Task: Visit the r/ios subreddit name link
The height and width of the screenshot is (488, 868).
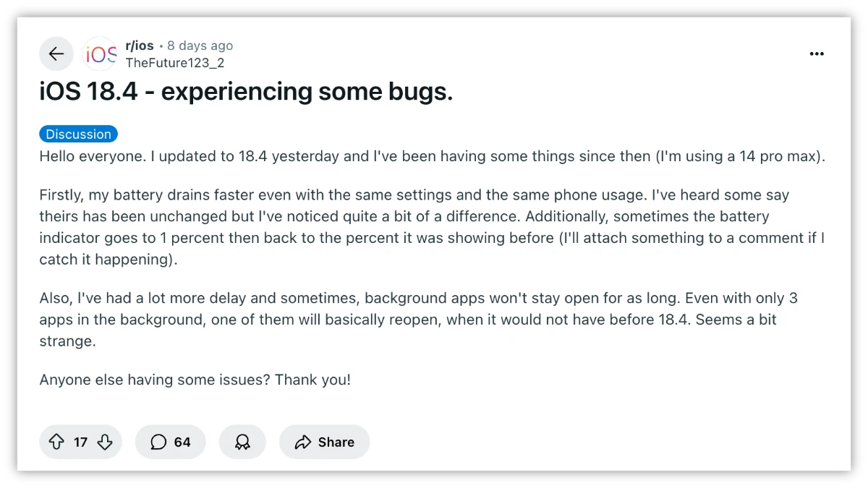Action: coord(140,46)
